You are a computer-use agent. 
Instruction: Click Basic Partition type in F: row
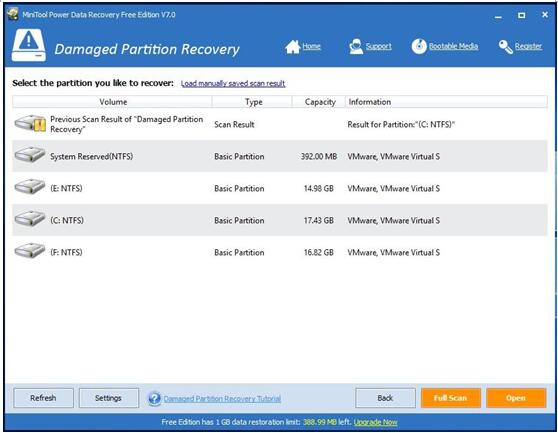239,252
